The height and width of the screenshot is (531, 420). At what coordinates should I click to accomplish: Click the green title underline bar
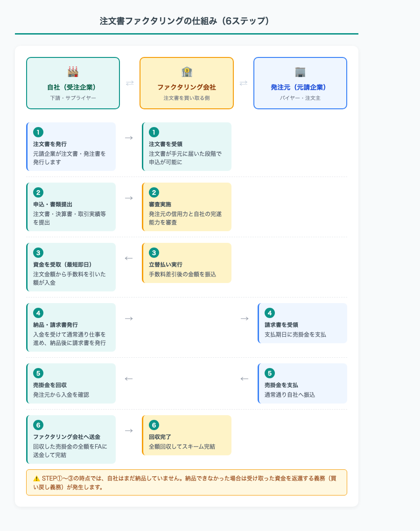187,33
